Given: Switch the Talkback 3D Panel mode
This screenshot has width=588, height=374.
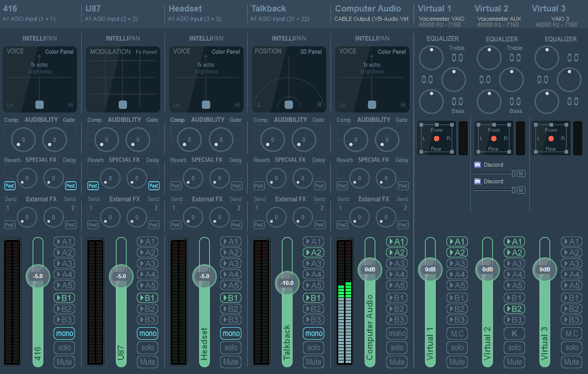Looking at the screenshot, I should tap(311, 52).
